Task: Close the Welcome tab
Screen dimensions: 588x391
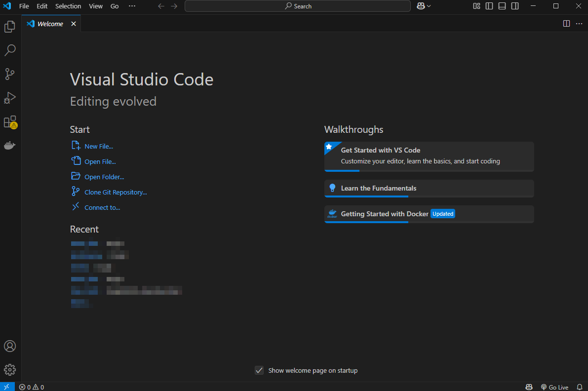Action: click(74, 24)
